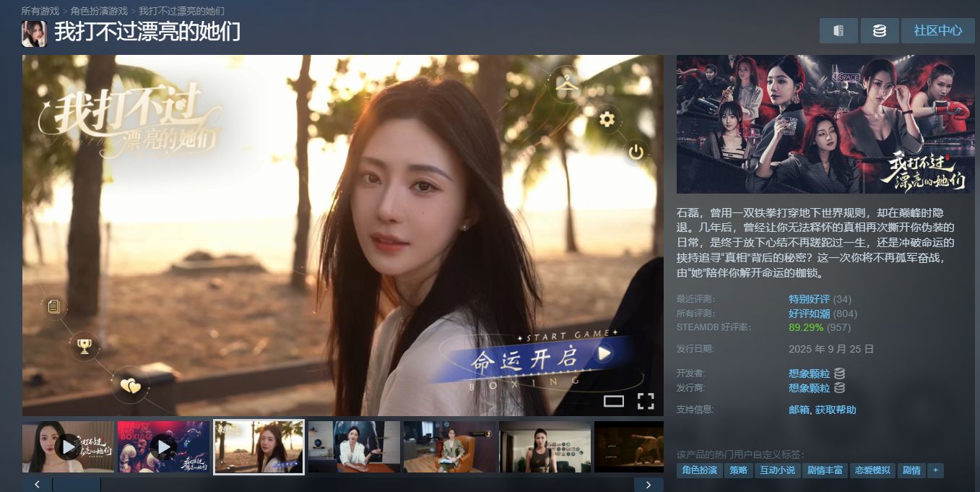Viewport: 980px width, 492px height.
Task: Select the 恋爱模拟 tag
Action: (x=872, y=470)
